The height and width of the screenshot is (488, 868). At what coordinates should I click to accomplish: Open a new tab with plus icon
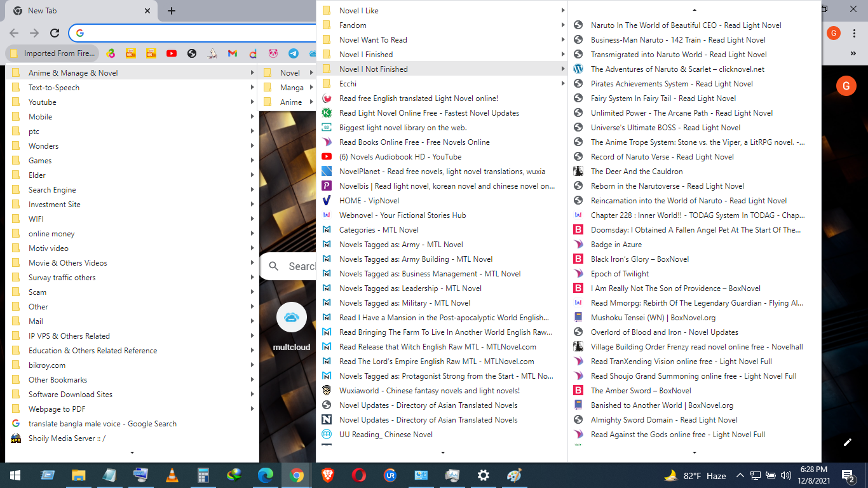point(172,11)
